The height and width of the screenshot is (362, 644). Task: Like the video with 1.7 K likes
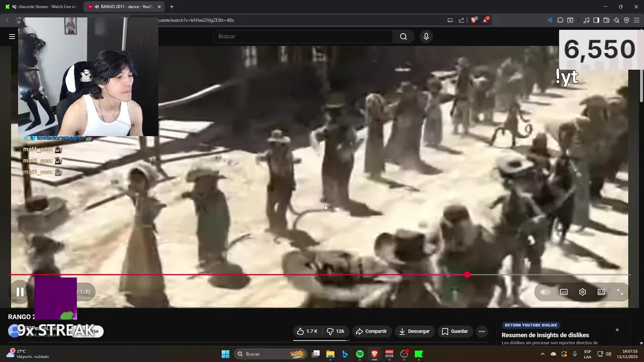pos(307,331)
